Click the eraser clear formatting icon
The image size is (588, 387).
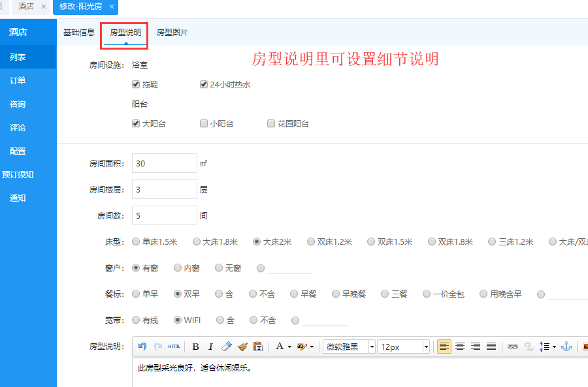click(227, 347)
